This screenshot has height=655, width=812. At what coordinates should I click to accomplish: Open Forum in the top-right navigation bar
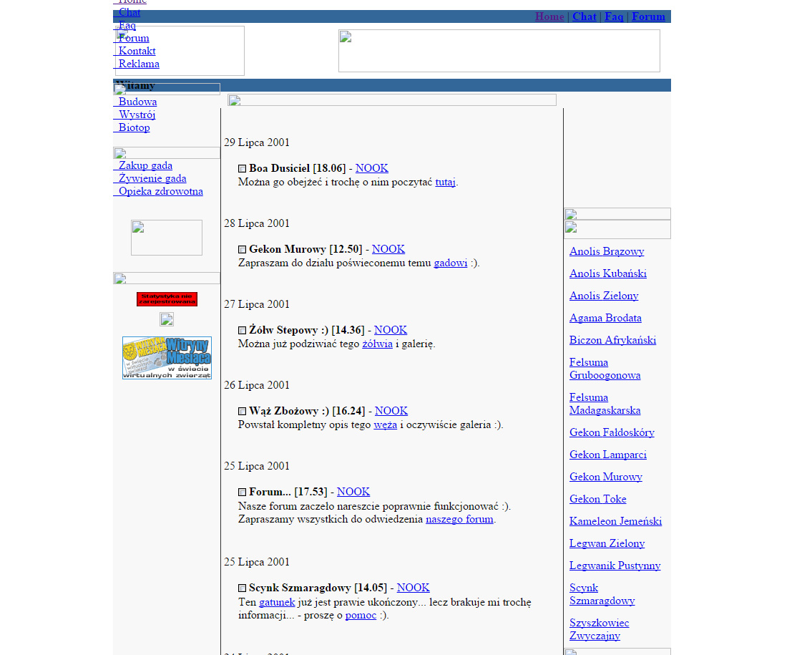click(x=648, y=16)
